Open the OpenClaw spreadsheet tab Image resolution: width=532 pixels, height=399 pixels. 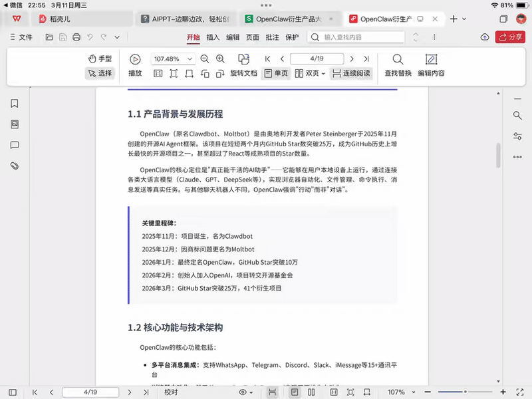[289, 19]
